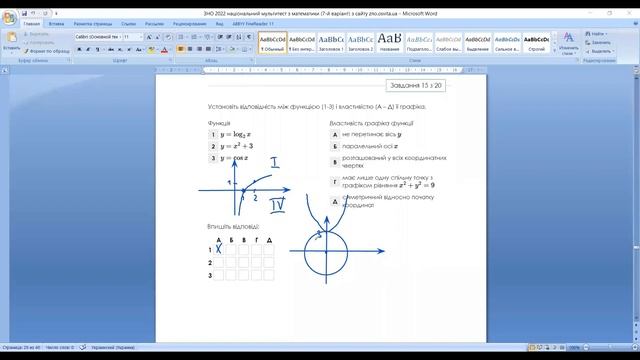
Task: Click the Save icon in Quick Access toolbar
Action: (24, 13)
